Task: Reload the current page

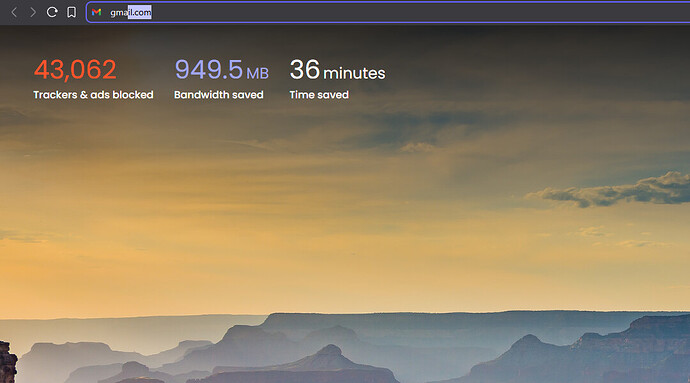Action: pyautogui.click(x=52, y=12)
